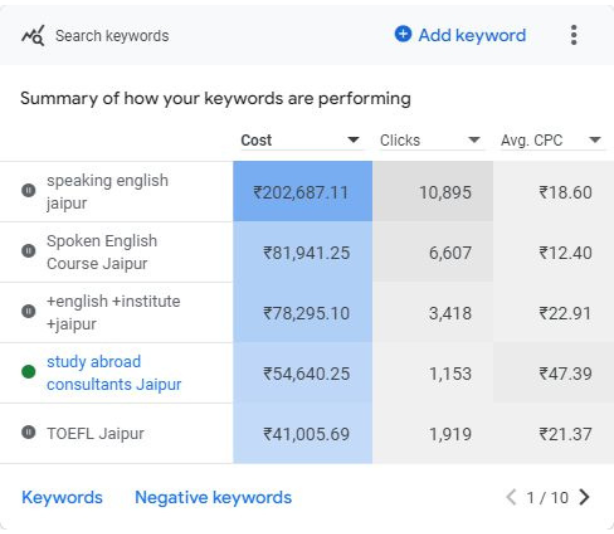The width and height of the screenshot is (614, 534).
Task: Switch to the Negative keywords tab
Action: coord(213,497)
